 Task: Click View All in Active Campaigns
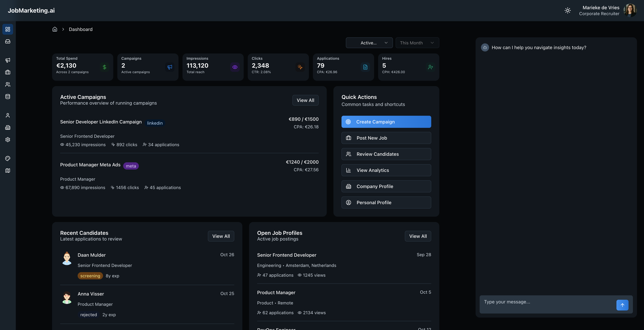coord(305,100)
